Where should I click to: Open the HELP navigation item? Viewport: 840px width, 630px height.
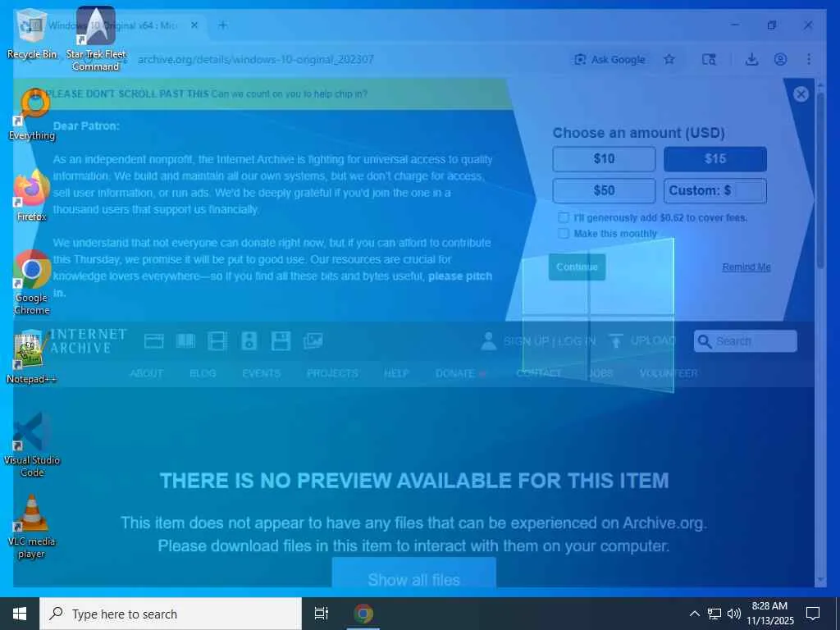click(396, 373)
